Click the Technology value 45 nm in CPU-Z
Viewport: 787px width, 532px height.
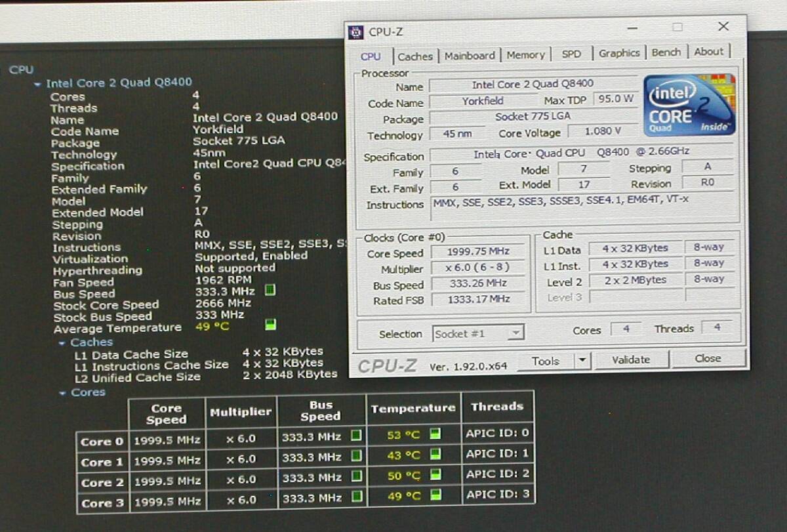click(x=457, y=134)
